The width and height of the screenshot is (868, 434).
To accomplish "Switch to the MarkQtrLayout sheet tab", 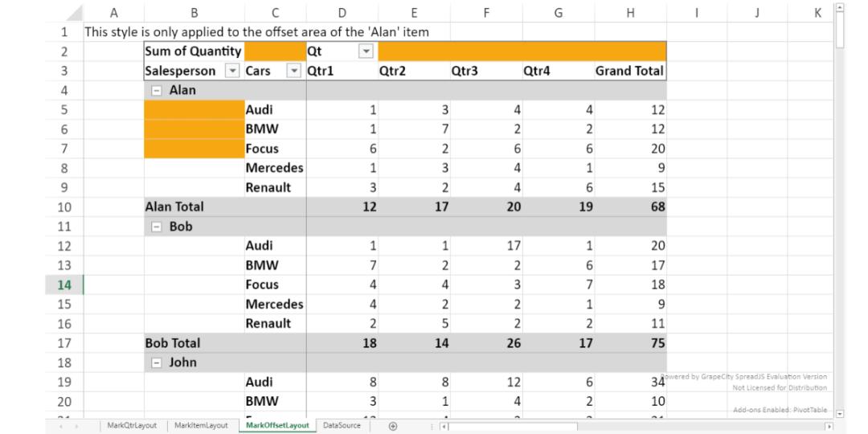I will pos(132,425).
